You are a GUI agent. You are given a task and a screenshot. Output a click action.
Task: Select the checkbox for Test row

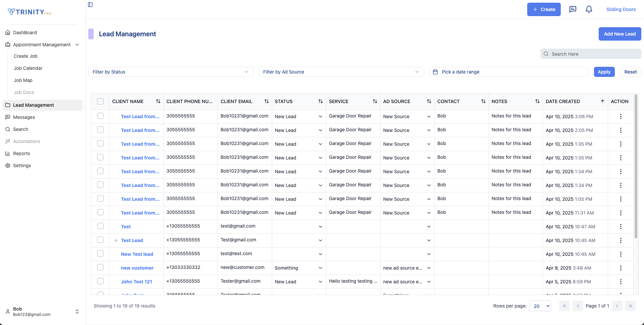point(100,226)
